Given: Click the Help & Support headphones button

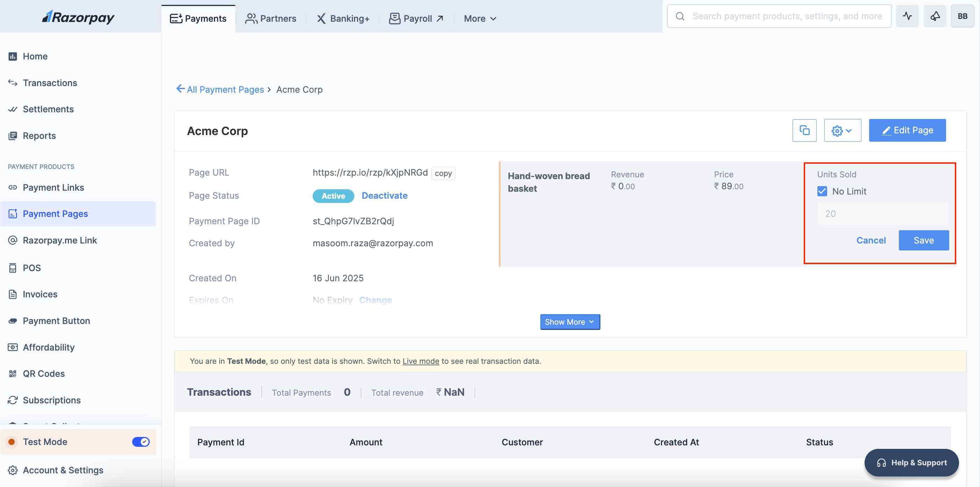Looking at the screenshot, I should click(x=911, y=463).
